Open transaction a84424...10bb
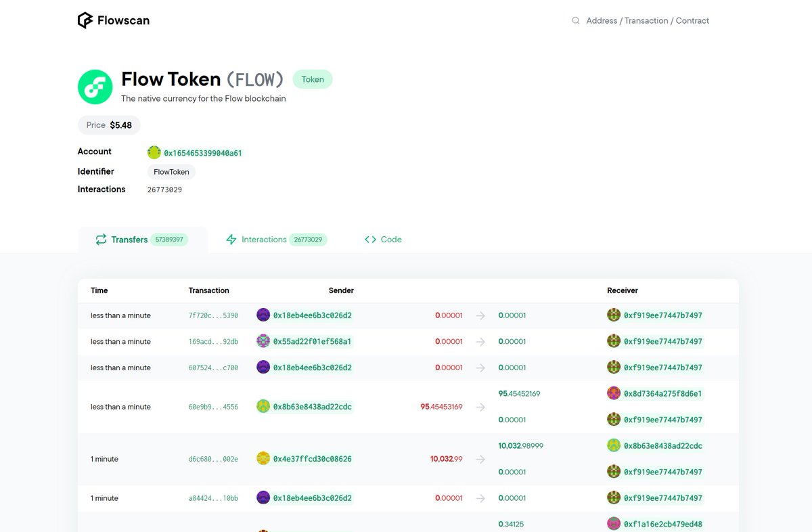Image resolution: width=812 pixels, height=532 pixels. click(x=213, y=498)
